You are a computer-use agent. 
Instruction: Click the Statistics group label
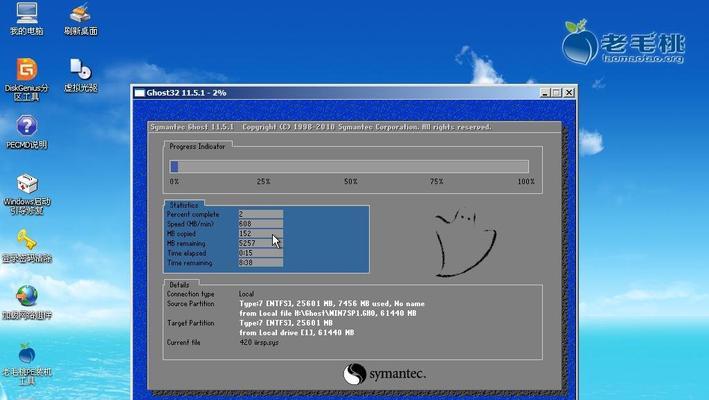[x=184, y=205]
